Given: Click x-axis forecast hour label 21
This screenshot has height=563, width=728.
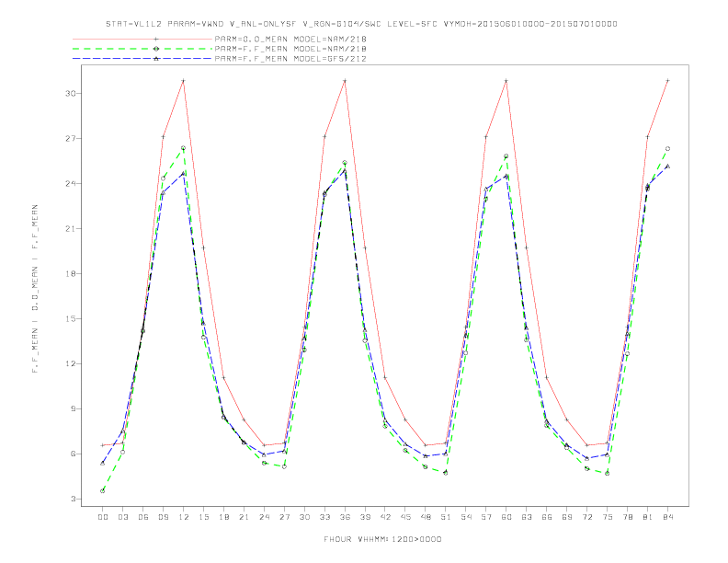Looking at the screenshot, I should tap(244, 517).
